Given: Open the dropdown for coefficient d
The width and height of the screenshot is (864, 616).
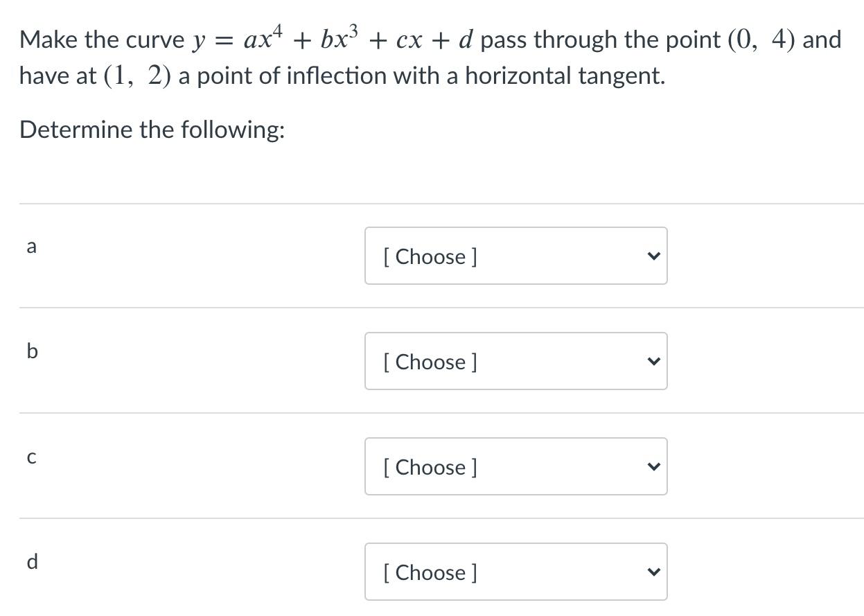Looking at the screenshot, I should coord(515,572).
